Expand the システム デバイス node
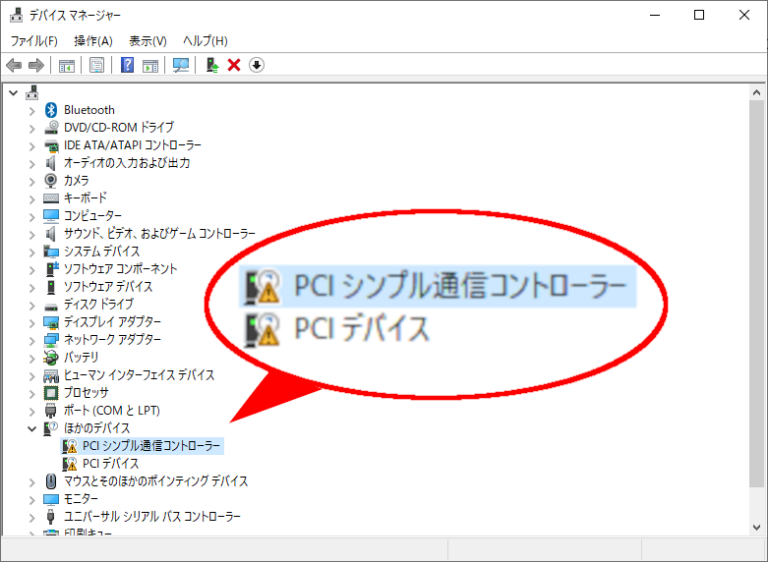This screenshot has height=562, width=768. coord(32,252)
